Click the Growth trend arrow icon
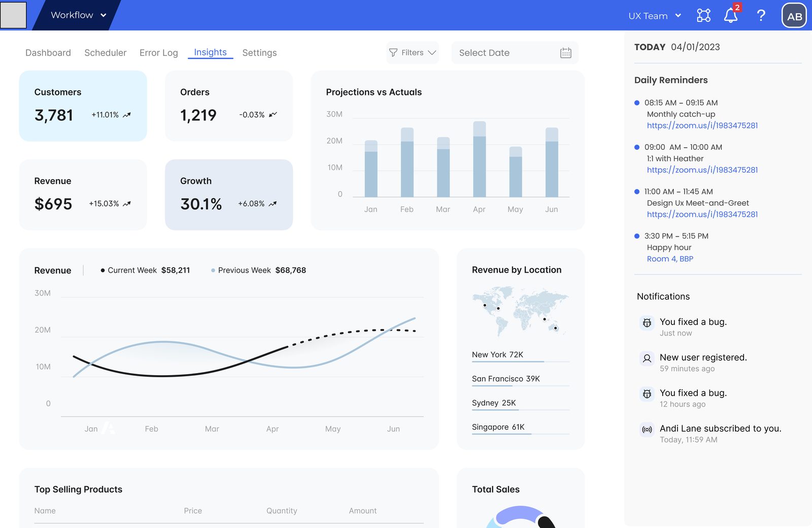 [273, 204]
